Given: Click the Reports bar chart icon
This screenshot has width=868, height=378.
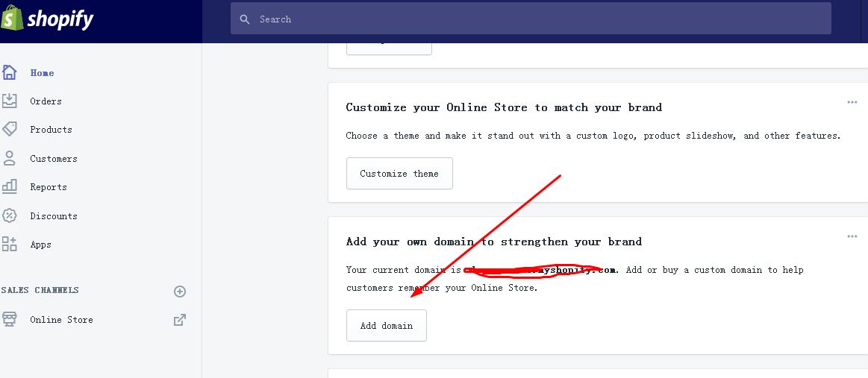Looking at the screenshot, I should pos(10,186).
